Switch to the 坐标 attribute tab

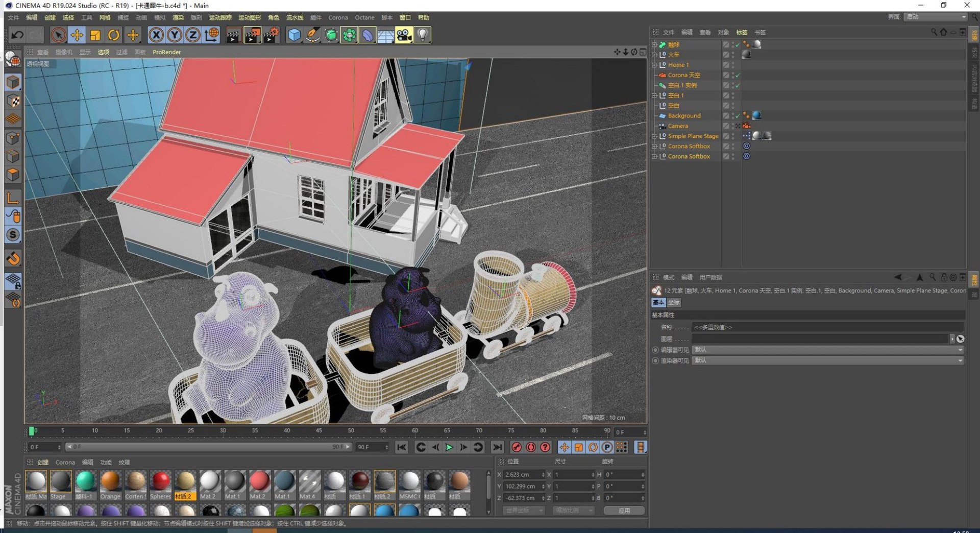click(674, 303)
